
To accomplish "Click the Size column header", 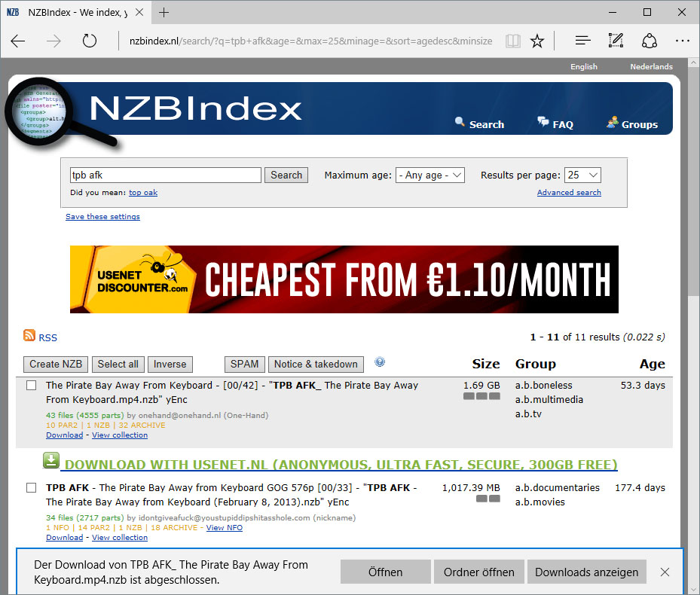I will [x=486, y=365].
